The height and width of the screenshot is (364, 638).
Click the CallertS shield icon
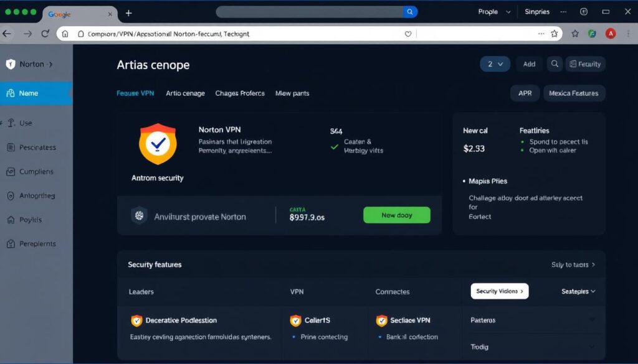tap(295, 320)
